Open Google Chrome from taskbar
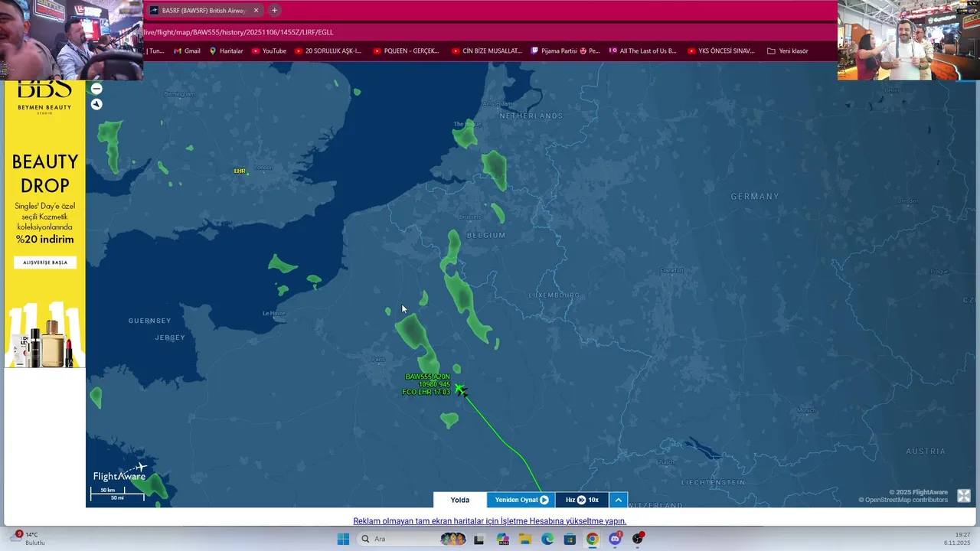This screenshot has height=551, width=980. click(x=592, y=539)
